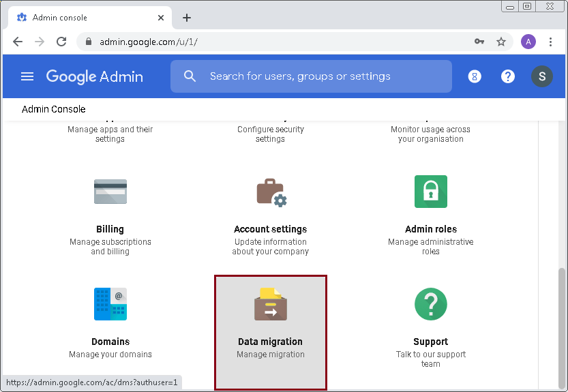Open the Domains title link
The width and height of the screenshot is (568, 392).
point(110,342)
